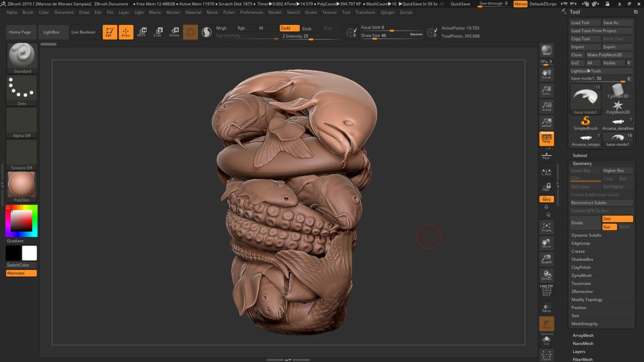Image resolution: width=644 pixels, height=362 pixels.
Task: Click the BPR render icon
Action: click(546, 50)
